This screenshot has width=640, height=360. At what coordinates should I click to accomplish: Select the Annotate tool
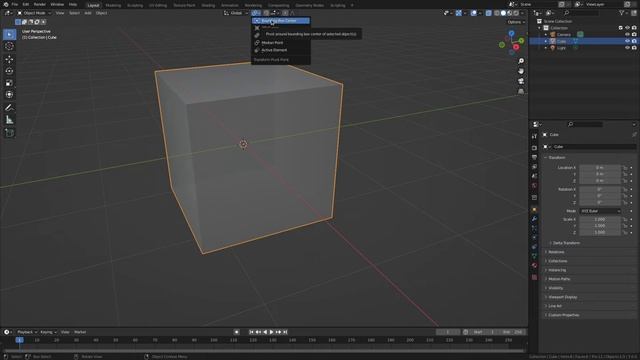click(9, 108)
